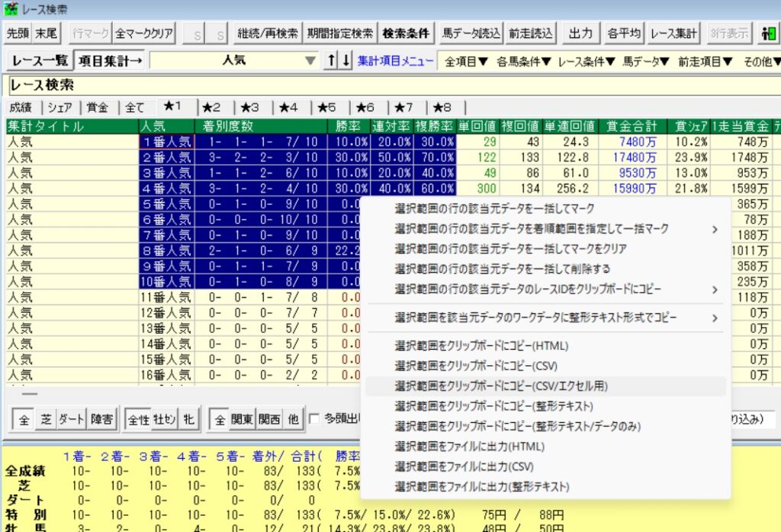Viewport: 781px width, 532px height.
Task: Choose クリップボードにコピー(HTML)
Action: click(x=545, y=346)
